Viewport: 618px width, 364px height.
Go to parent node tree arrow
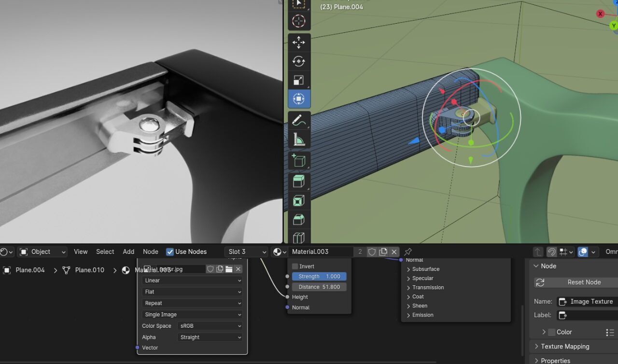[x=538, y=252]
